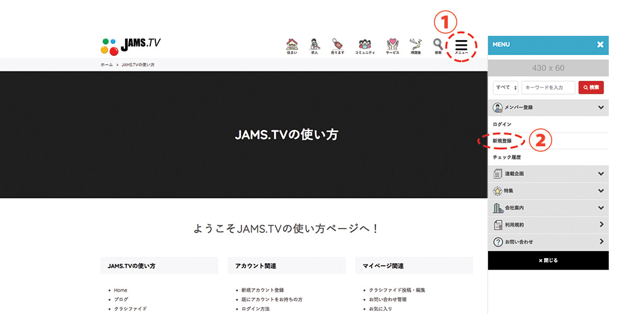Expand the 連載企画 section chevron
The image size is (644, 314).
[x=601, y=174]
